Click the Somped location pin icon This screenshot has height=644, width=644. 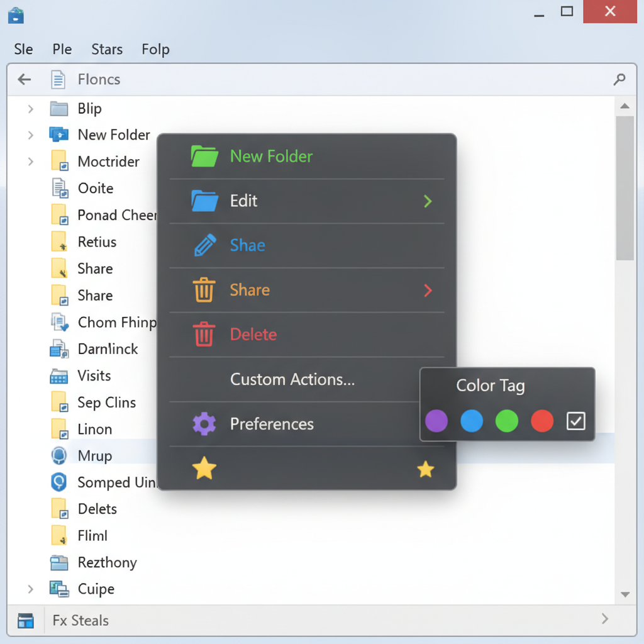click(58, 482)
